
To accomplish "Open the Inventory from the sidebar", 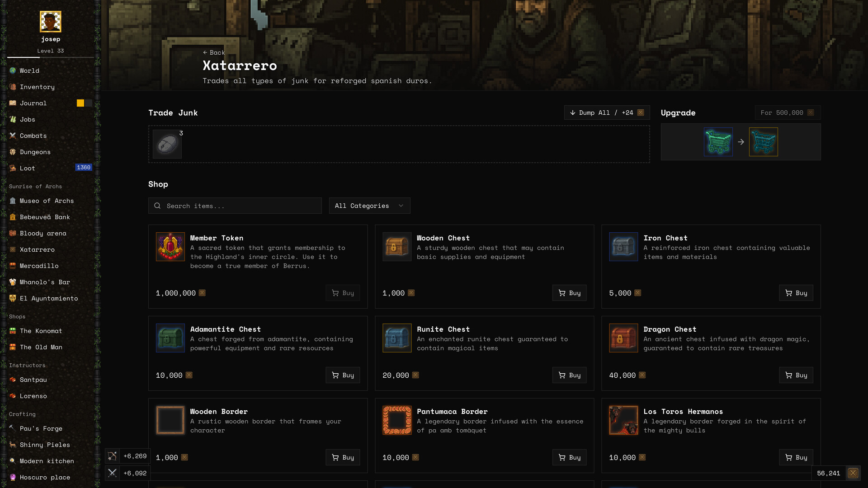I will tap(37, 87).
